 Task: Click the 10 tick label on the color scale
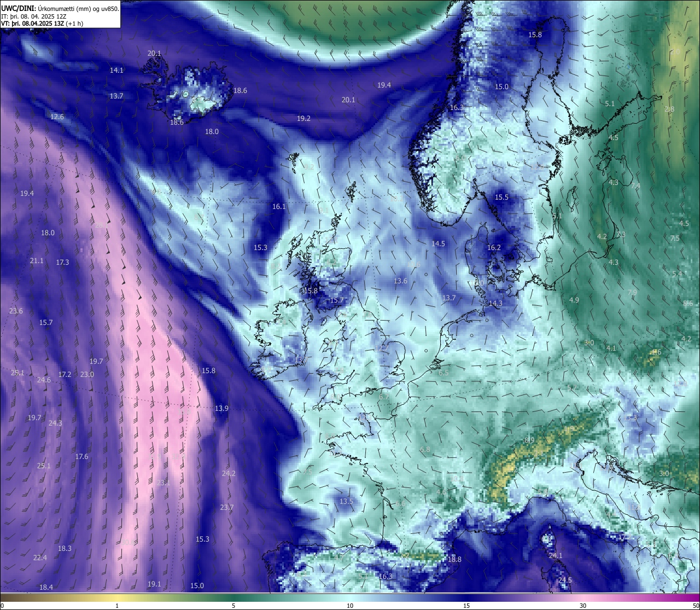point(350,606)
